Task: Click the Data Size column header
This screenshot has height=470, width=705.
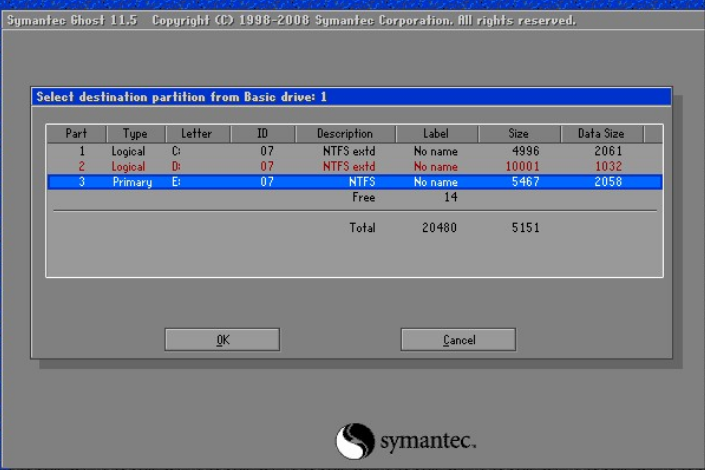Action: click(601, 134)
